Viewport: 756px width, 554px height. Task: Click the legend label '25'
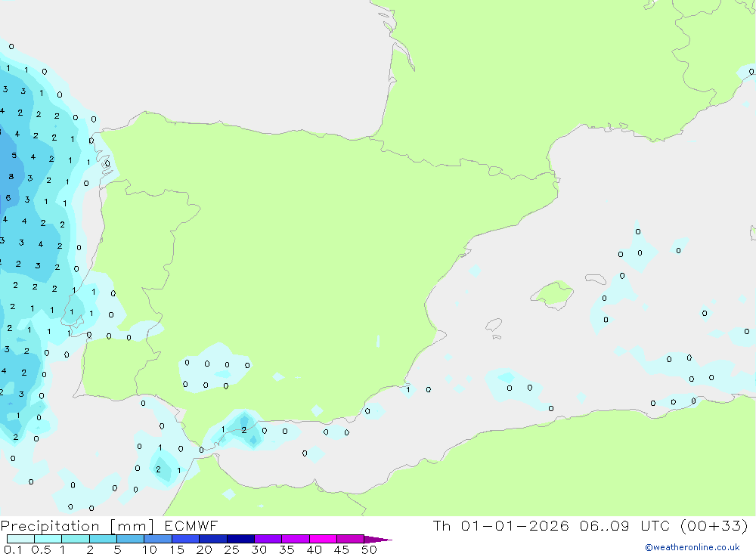click(232, 549)
